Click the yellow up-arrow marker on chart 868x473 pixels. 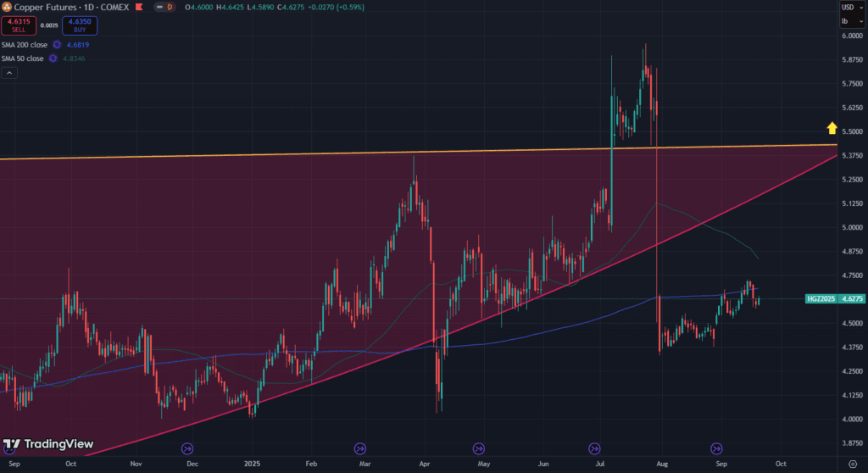pos(832,129)
